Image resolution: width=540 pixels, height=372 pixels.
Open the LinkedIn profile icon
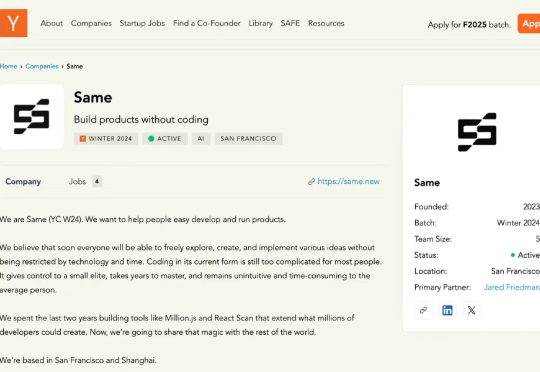(447, 310)
